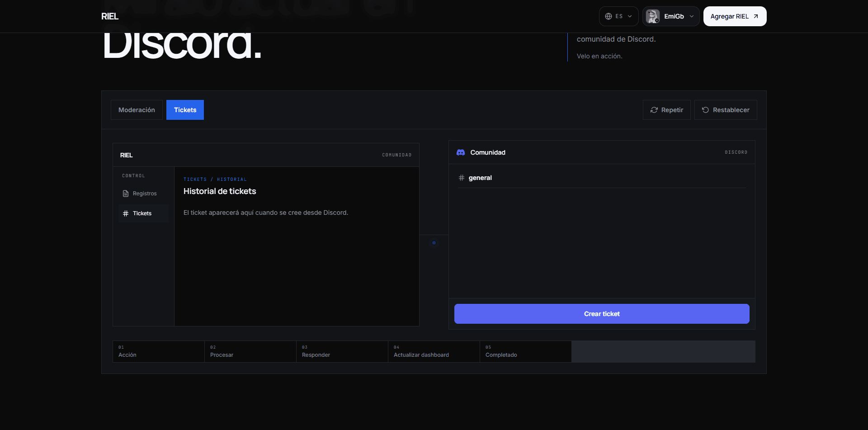
Task: Click step 02 Procesar
Action: pos(250,351)
